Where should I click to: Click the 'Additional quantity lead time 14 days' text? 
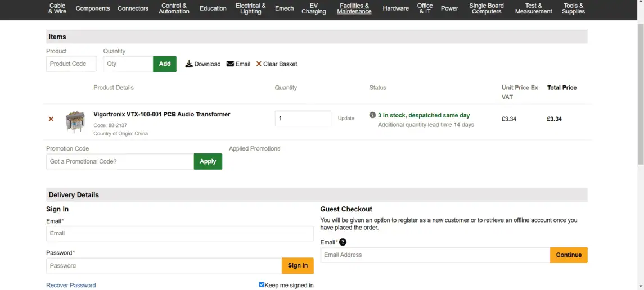click(426, 125)
